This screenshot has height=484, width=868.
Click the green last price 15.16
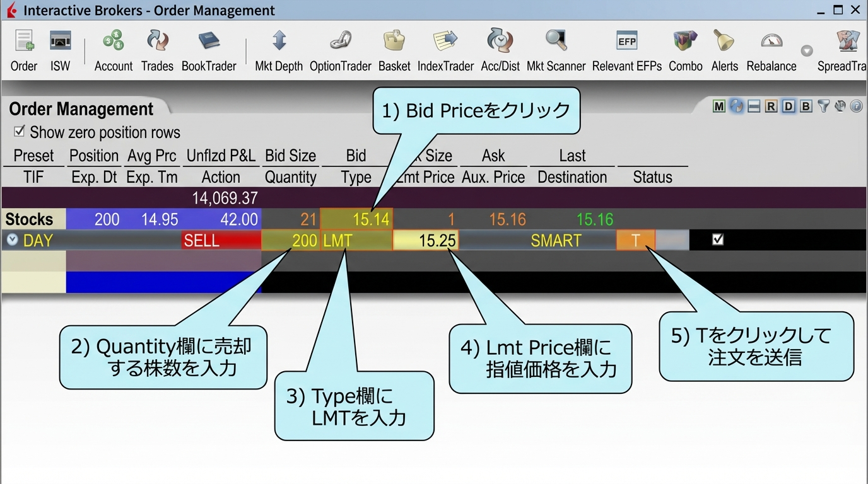coord(595,219)
